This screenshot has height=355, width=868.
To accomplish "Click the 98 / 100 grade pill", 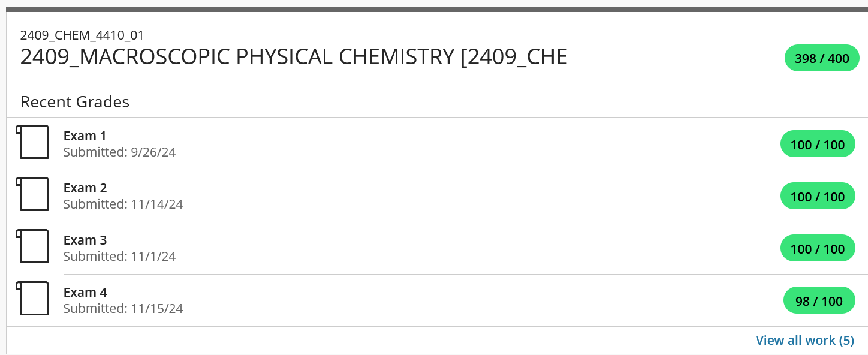I will point(819,301).
